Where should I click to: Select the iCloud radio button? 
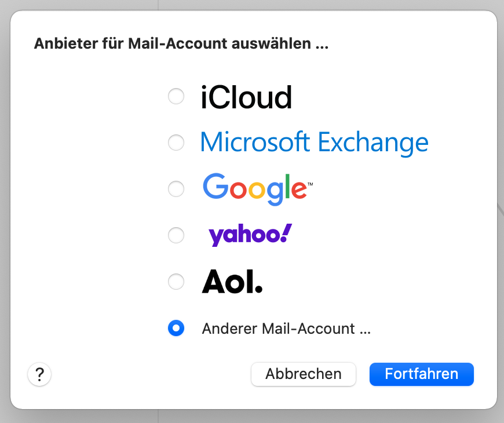coord(176,96)
